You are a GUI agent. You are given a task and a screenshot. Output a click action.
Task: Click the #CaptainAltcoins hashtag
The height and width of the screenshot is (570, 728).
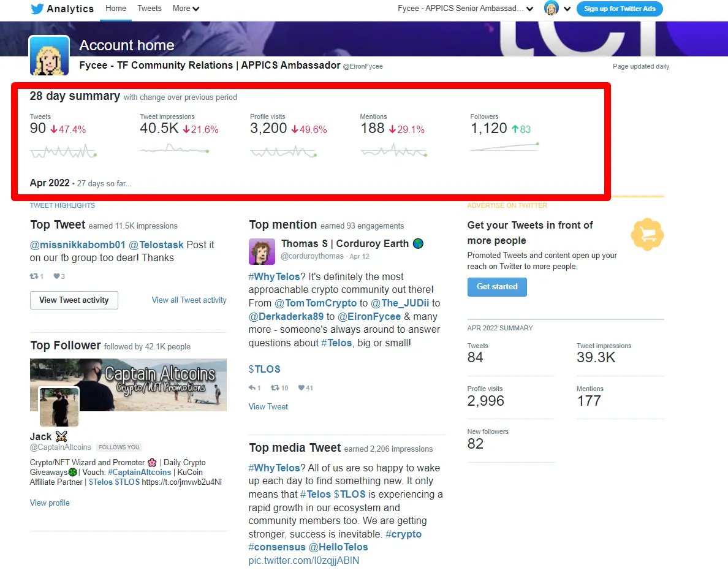139,472
